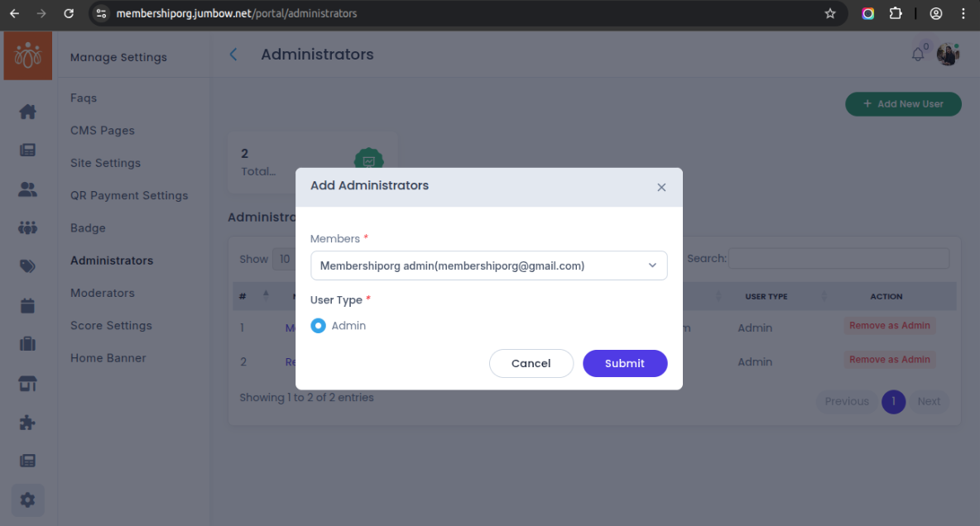Screen dimensions: 980x526
Task: Open the settings gear icon in sidebar
Action: (x=27, y=500)
